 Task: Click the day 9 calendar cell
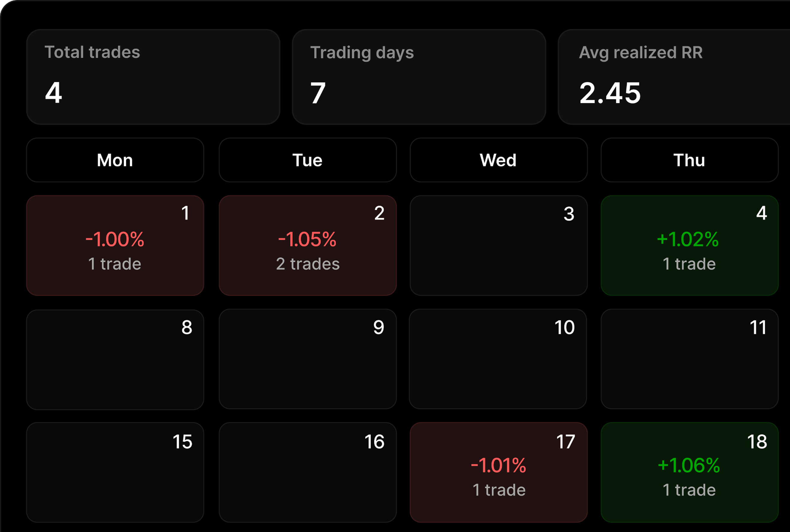[x=307, y=359]
